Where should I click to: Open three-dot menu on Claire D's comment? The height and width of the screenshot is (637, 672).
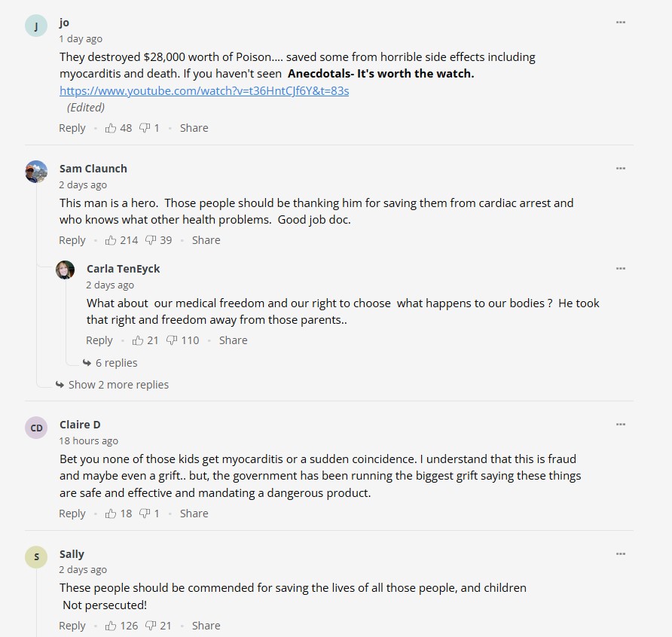point(621,425)
